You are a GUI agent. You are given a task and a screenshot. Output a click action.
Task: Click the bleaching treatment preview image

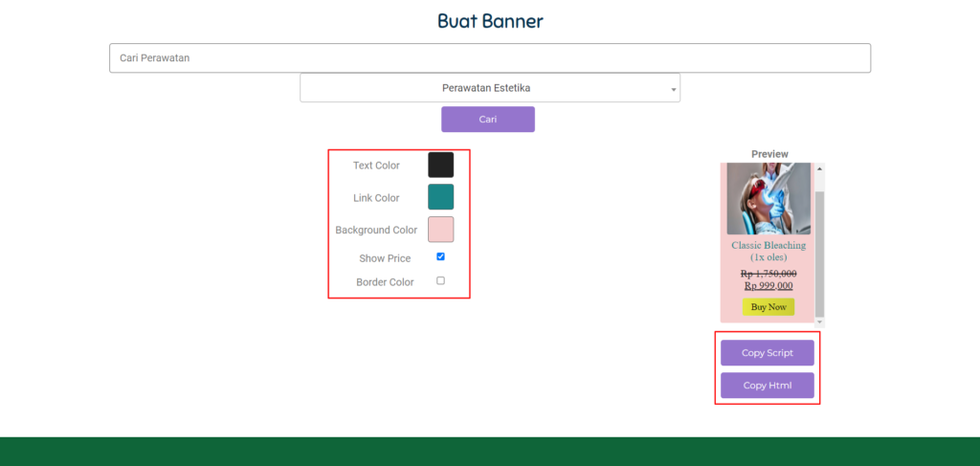click(768, 199)
